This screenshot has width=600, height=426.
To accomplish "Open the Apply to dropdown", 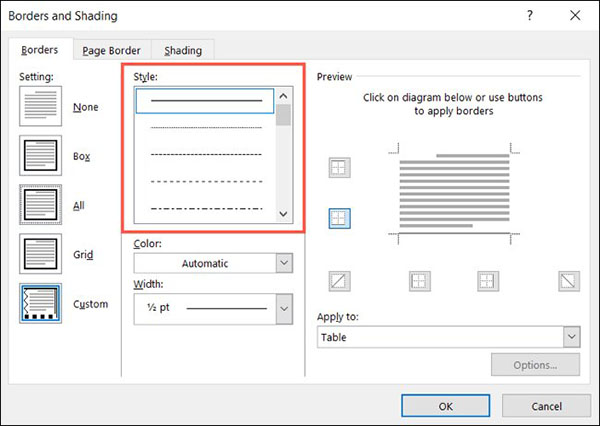I will [x=449, y=338].
